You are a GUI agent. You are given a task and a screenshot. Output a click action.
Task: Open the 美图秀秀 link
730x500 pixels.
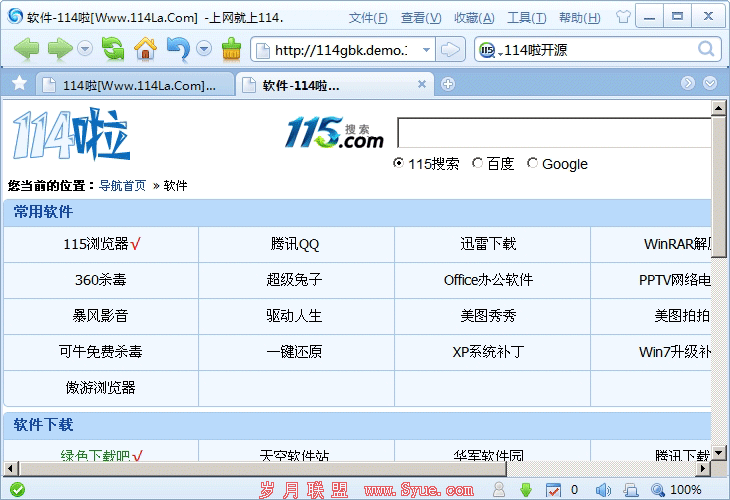coord(488,316)
